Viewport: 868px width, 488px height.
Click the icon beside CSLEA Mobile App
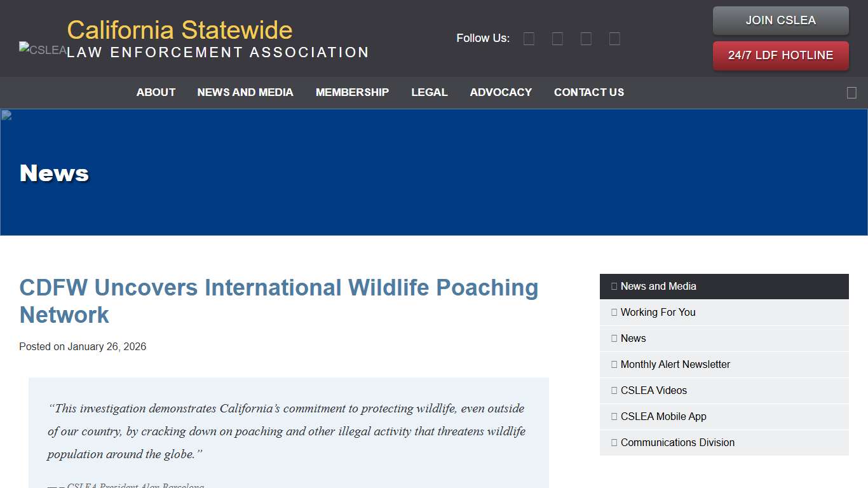click(x=613, y=416)
